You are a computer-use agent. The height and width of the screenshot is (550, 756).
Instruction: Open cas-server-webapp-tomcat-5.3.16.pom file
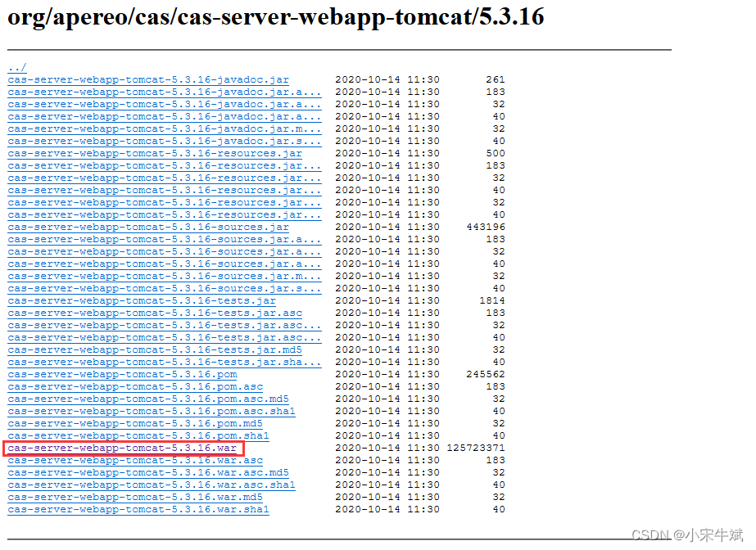pyautogui.click(x=123, y=374)
